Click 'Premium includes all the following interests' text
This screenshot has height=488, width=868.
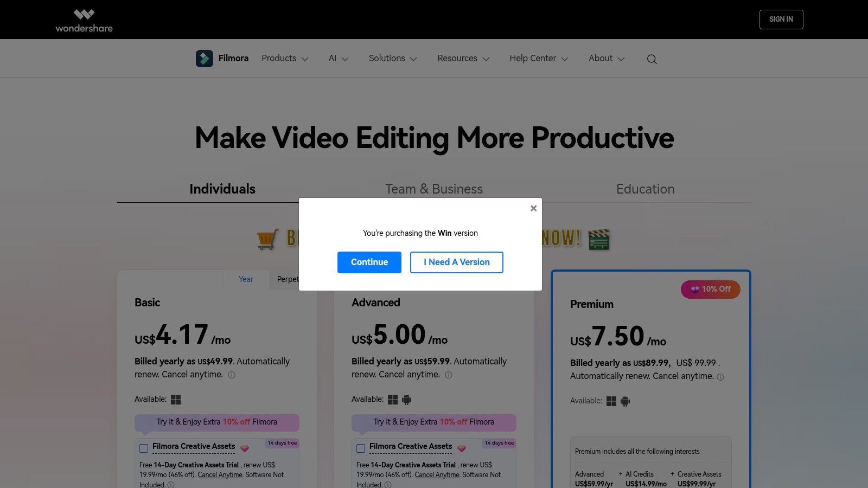tap(637, 452)
